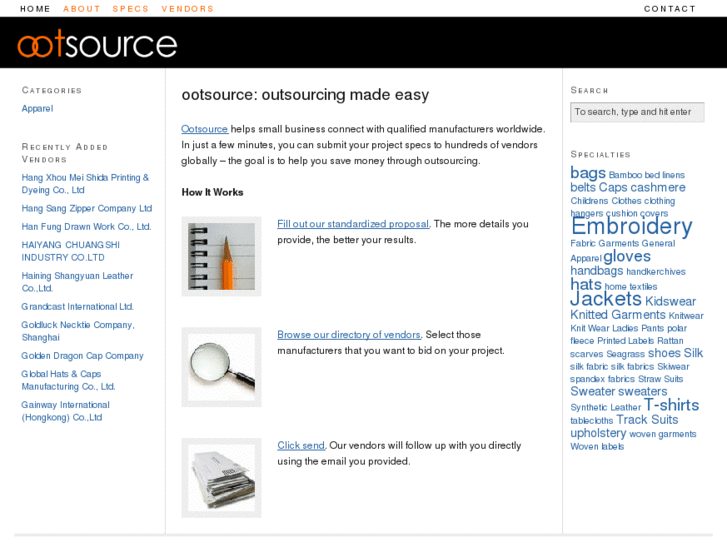Image resolution: width=727 pixels, height=545 pixels.
Task: Select the 'woven garments' specialty tag
Action: [x=663, y=434]
